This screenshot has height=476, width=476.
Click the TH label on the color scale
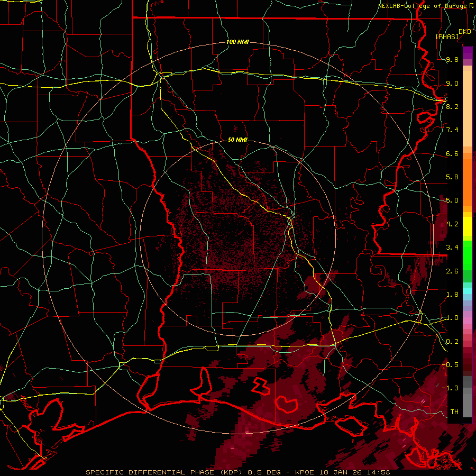tap(454, 412)
